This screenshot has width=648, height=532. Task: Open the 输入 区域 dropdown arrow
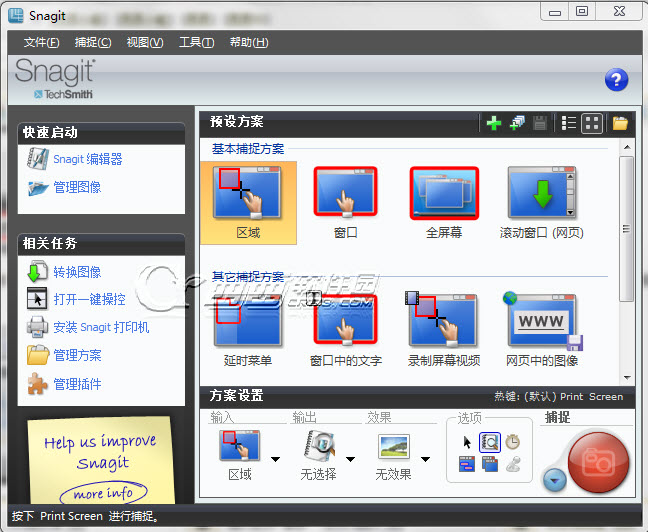point(276,459)
